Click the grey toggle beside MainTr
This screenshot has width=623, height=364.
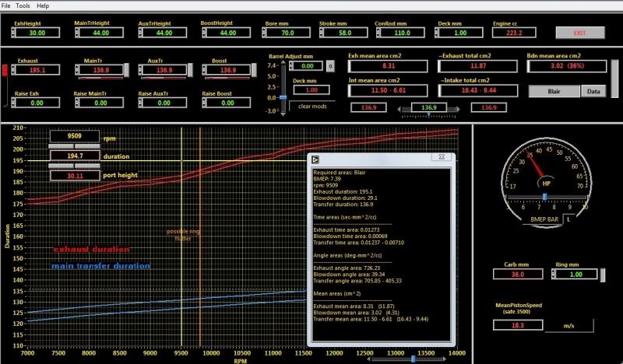point(127,70)
